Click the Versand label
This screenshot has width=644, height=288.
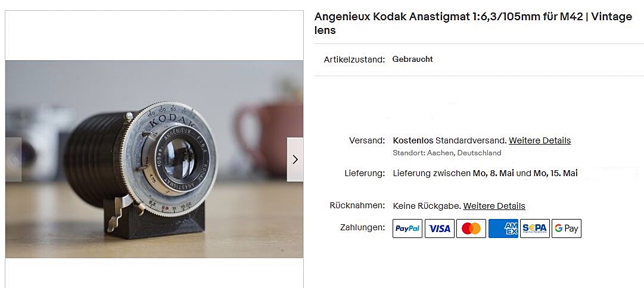(367, 140)
